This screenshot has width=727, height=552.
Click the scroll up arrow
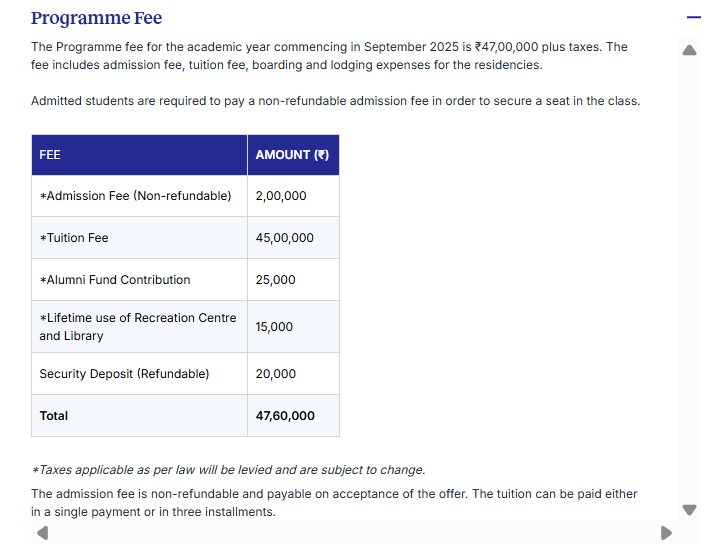tap(689, 50)
